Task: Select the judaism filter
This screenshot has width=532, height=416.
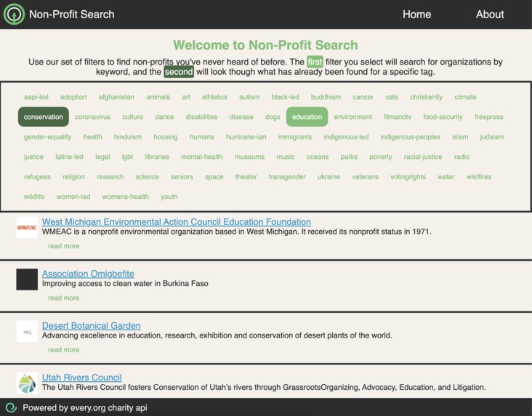Action: click(492, 137)
